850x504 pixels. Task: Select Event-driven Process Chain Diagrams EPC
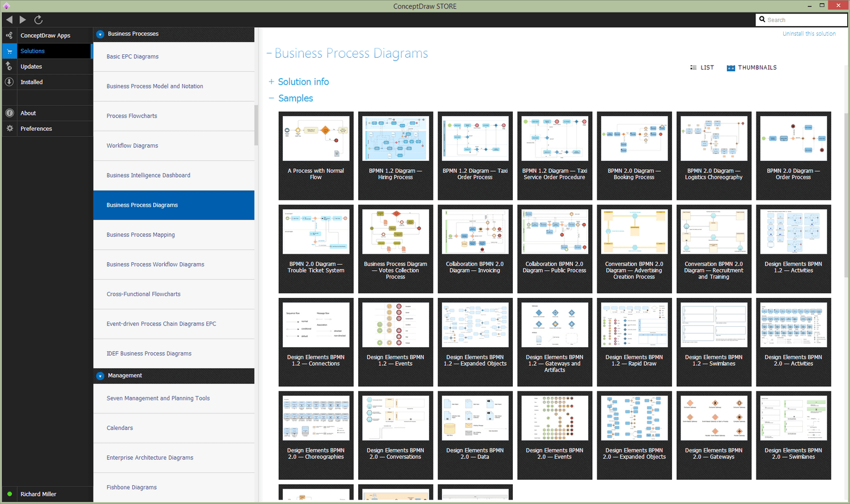[174, 324]
